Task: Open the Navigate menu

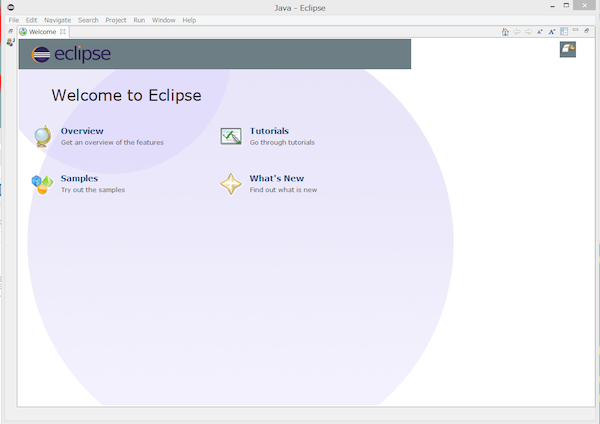Action: (x=57, y=20)
